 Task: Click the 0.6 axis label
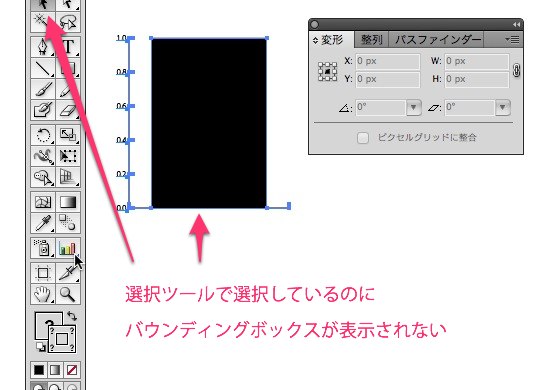click(121, 106)
